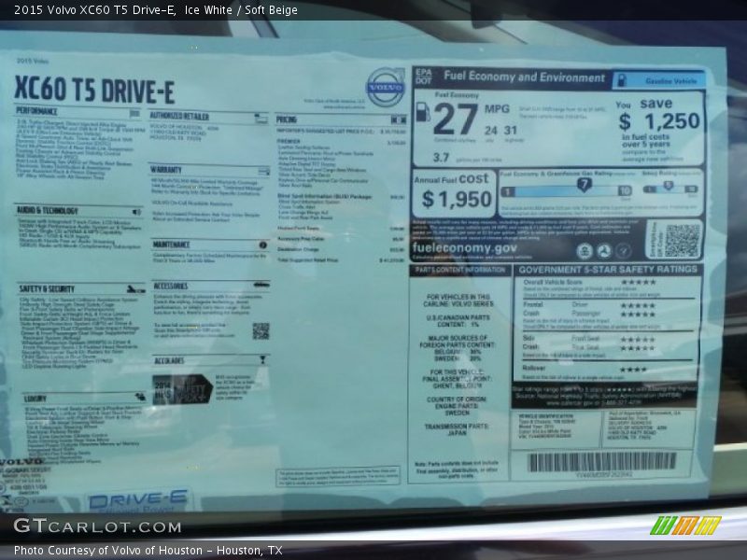Click the photo title 2015 Volvo XC60 caption
747x560 pixels.
[x=156, y=9]
